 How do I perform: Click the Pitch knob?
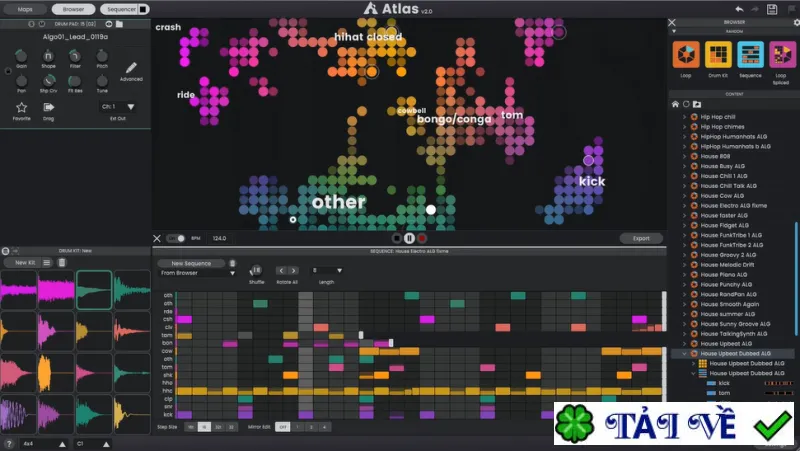[102, 55]
